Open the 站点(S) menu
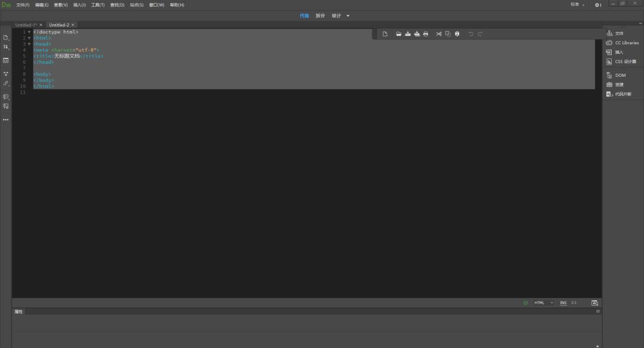This screenshot has width=644, height=348. coord(137,5)
